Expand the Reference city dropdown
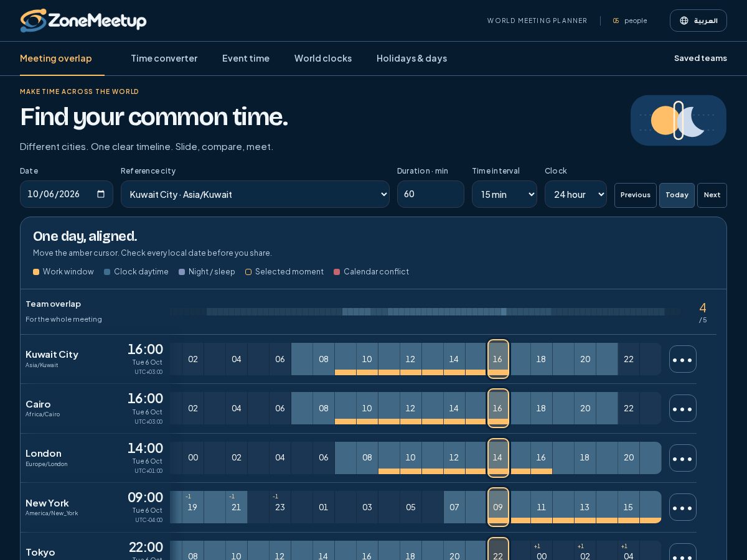The height and width of the screenshot is (560, 747). pos(255,194)
